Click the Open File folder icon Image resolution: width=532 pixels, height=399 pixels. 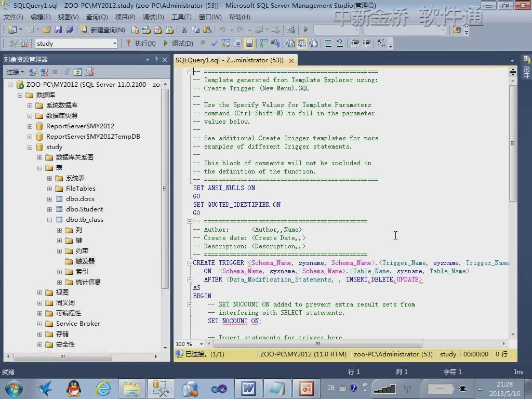pyautogui.click(x=47, y=30)
